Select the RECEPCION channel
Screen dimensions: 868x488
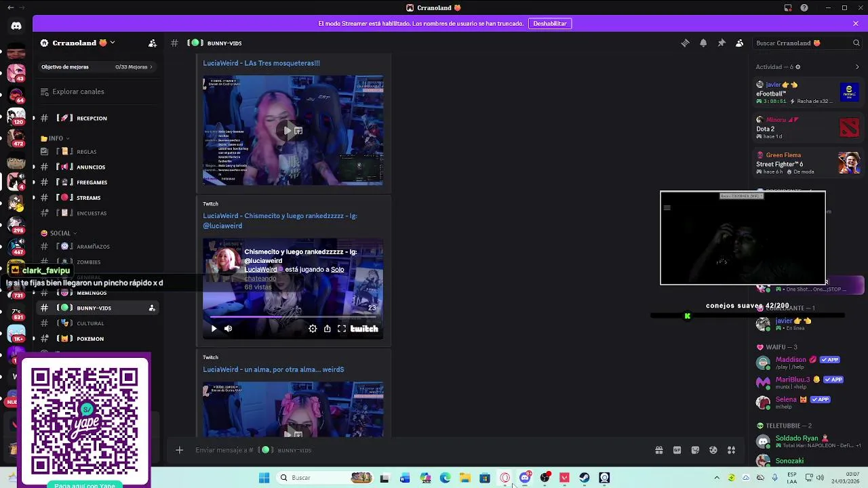(x=98, y=118)
